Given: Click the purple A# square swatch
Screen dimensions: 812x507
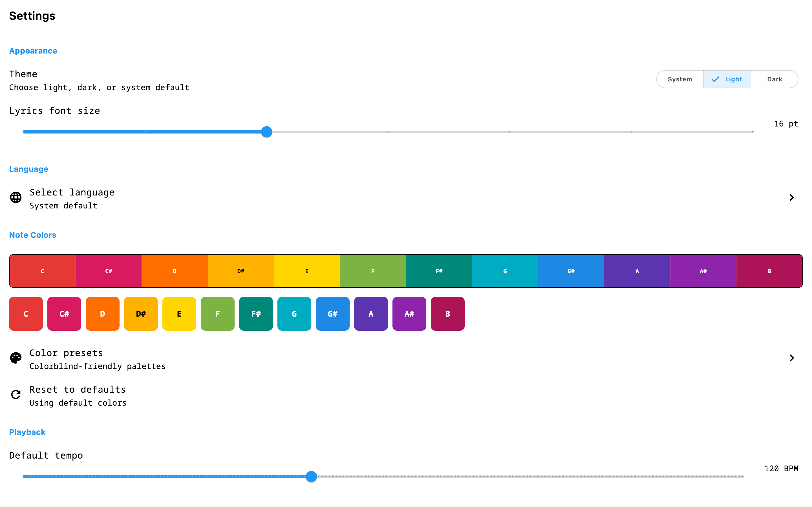Looking at the screenshot, I should pos(409,313).
